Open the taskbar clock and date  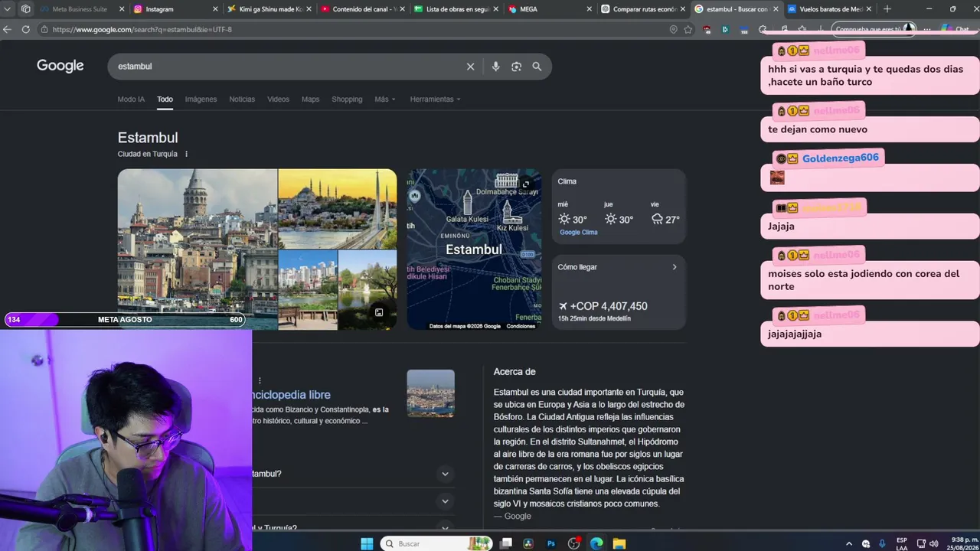click(963, 543)
